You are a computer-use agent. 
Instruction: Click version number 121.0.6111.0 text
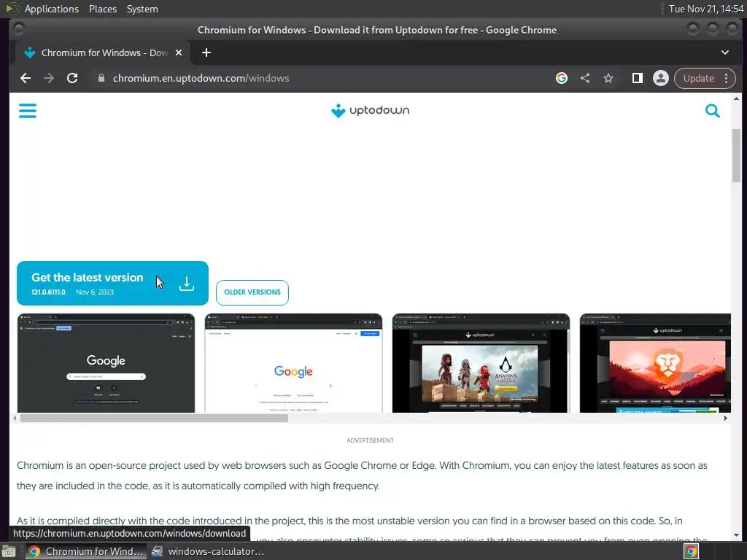pos(48,292)
